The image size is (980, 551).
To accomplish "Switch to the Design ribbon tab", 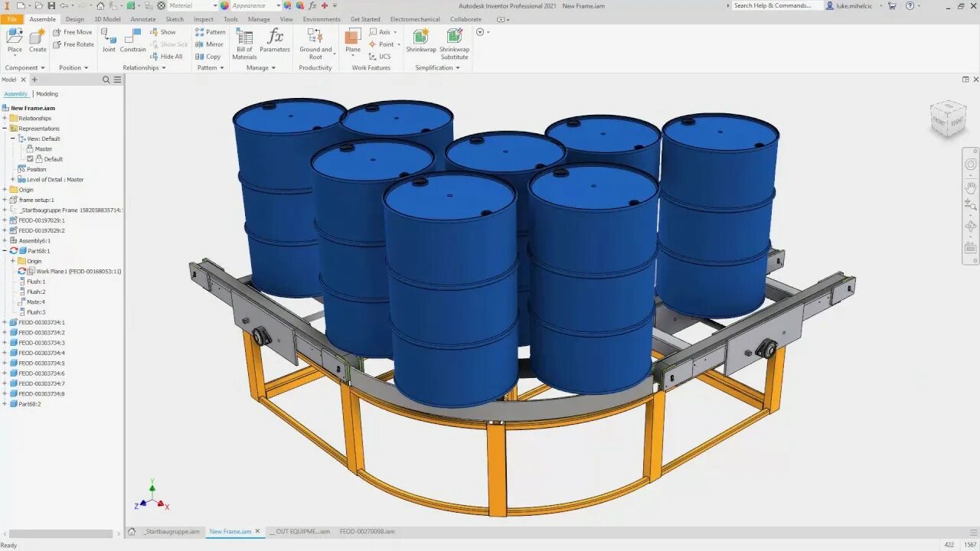I will pos(75,19).
